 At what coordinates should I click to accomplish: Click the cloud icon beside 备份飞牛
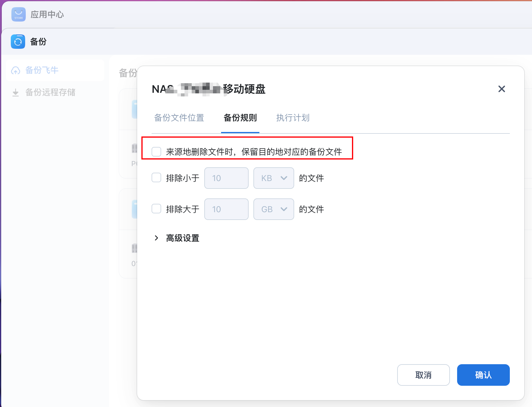pyautogui.click(x=16, y=70)
